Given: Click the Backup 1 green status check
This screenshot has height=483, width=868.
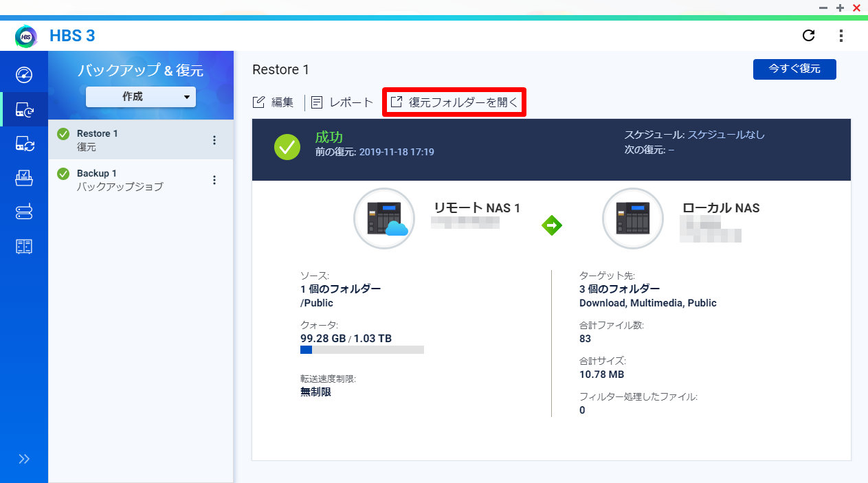Looking at the screenshot, I should [x=63, y=174].
